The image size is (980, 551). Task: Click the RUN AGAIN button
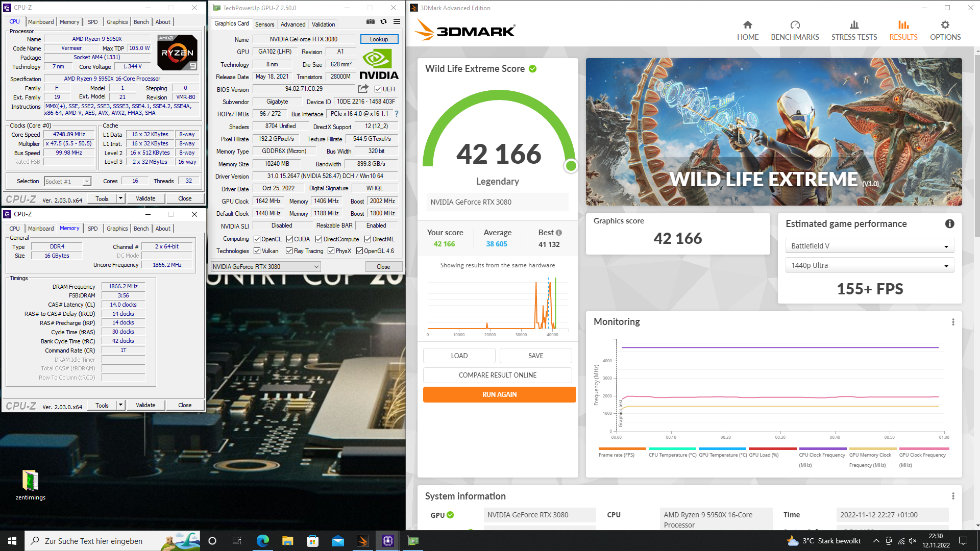[499, 394]
